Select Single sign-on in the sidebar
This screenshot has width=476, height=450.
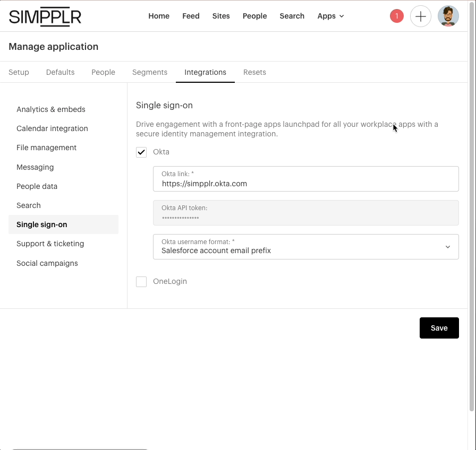[x=63, y=224]
